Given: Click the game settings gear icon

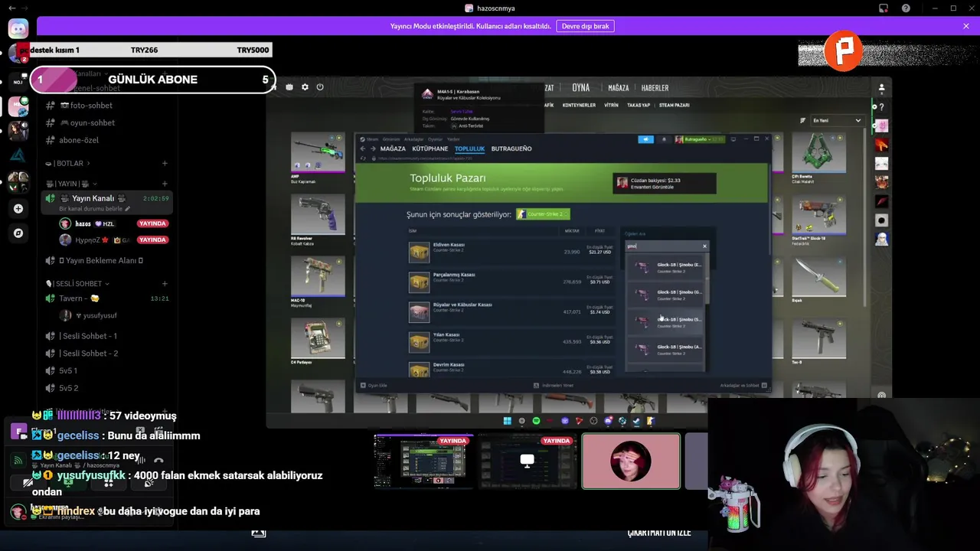Looking at the screenshot, I should click(305, 87).
